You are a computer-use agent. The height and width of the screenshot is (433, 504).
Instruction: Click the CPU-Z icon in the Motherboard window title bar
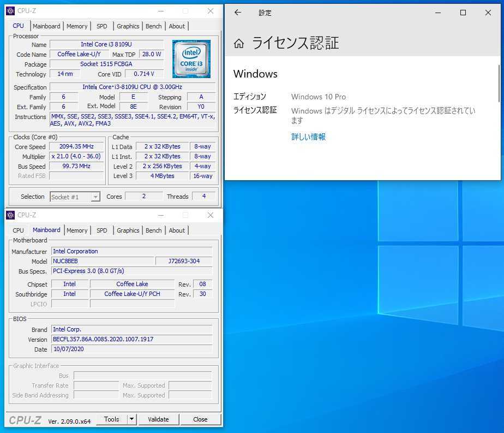(10, 215)
